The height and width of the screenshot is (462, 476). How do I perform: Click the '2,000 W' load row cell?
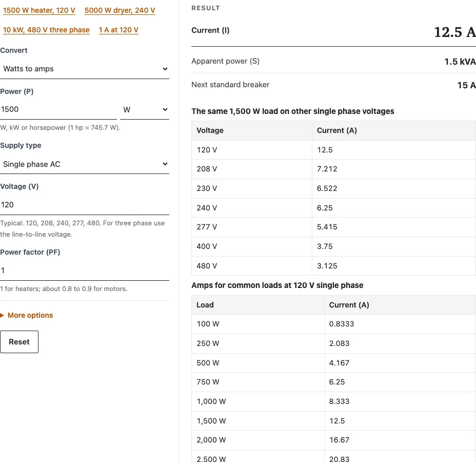[x=257, y=440]
